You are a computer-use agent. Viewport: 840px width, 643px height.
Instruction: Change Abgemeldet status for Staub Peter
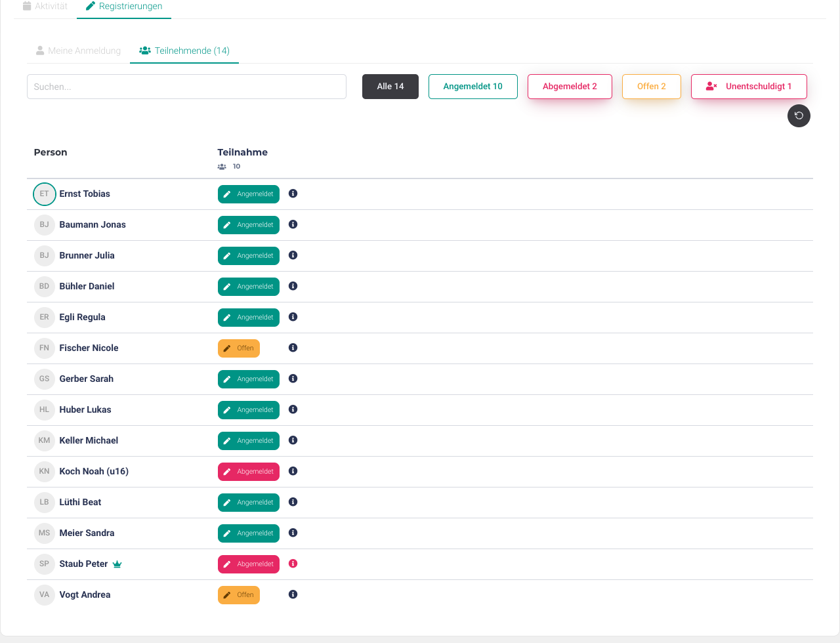coord(249,564)
